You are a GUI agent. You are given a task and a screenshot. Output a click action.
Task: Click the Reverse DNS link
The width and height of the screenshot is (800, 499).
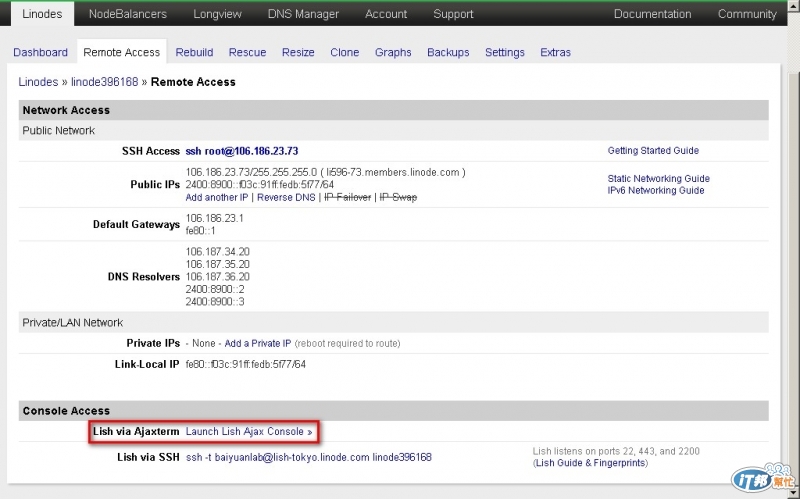(x=286, y=197)
